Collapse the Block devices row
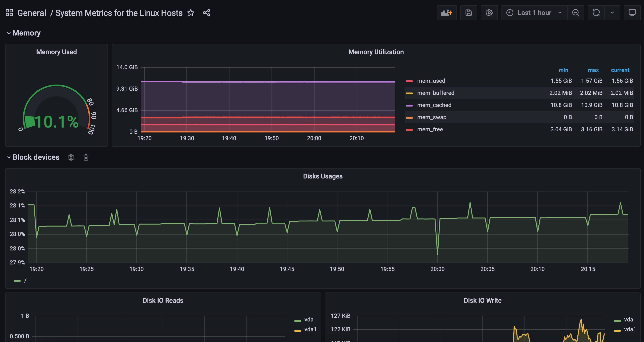The height and width of the screenshot is (342, 644). click(36, 157)
